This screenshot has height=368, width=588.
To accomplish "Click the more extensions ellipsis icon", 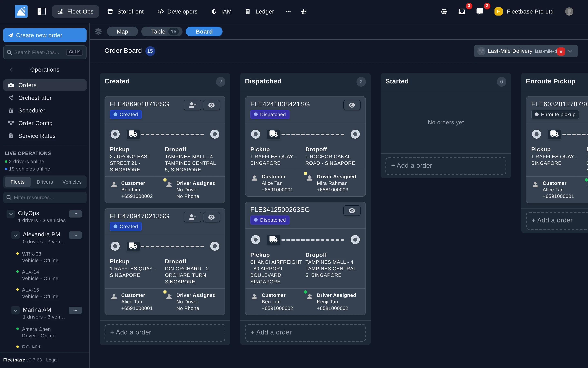I will click(x=288, y=11).
